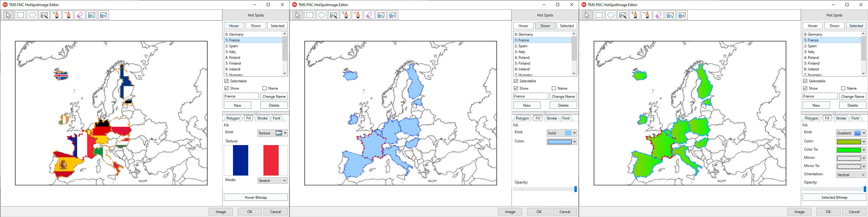Activate the eraser tool in left editor window
Image resolution: width=868 pixels, height=217 pixels.
click(80, 15)
